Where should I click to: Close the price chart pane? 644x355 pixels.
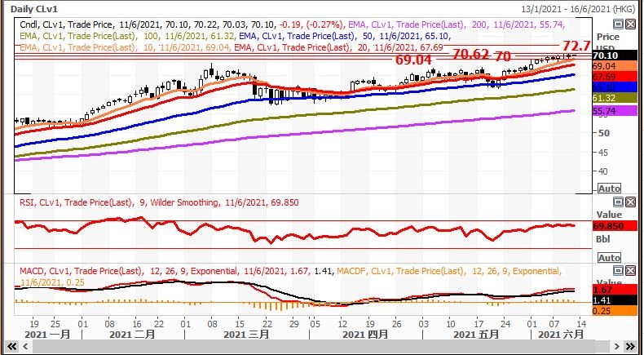(x=629, y=24)
